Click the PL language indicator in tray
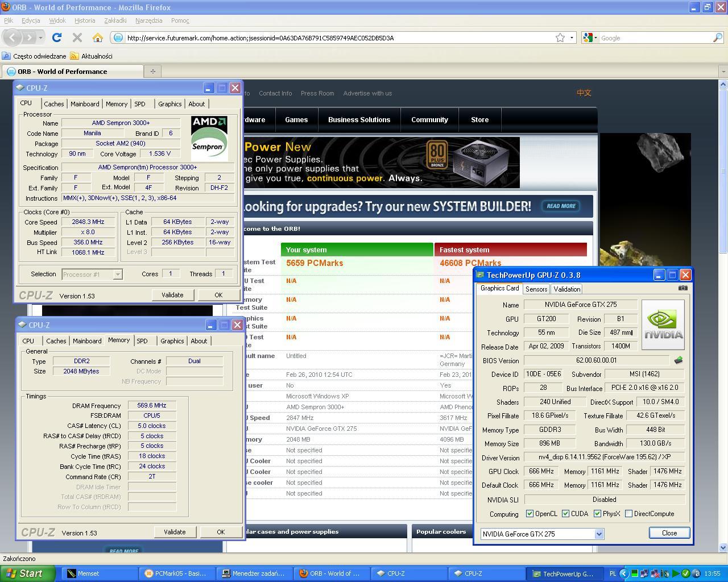The width and height of the screenshot is (728, 582). tap(613, 573)
